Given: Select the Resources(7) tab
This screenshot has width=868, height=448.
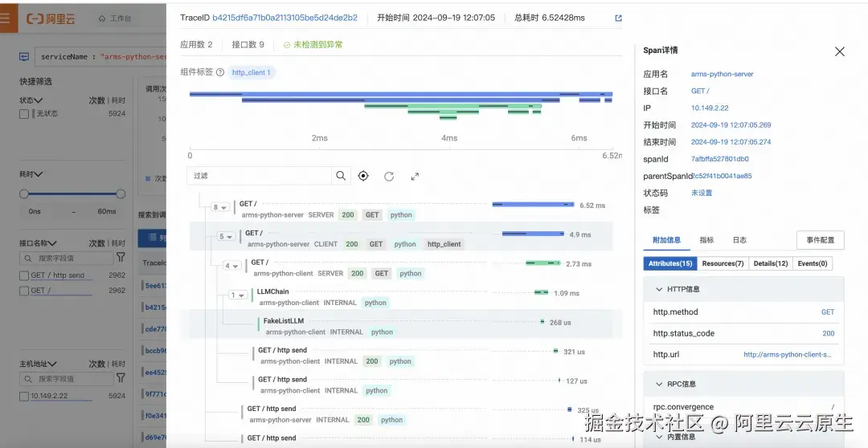Looking at the screenshot, I should 723,264.
